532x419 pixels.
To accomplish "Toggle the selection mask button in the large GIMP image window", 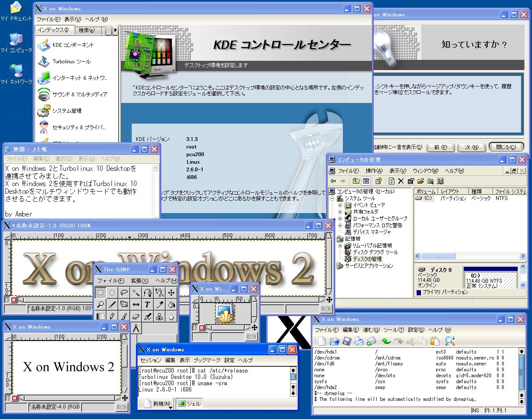I will (7, 300).
